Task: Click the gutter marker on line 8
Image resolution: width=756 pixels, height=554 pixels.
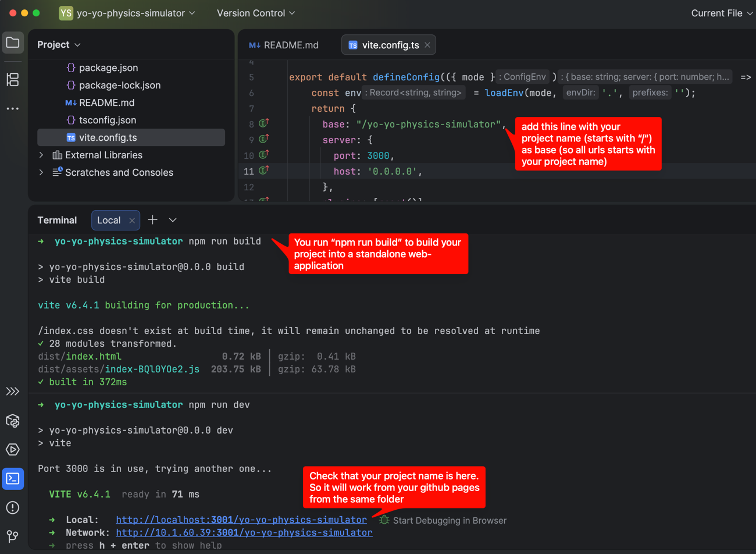Action: [x=263, y=123]
